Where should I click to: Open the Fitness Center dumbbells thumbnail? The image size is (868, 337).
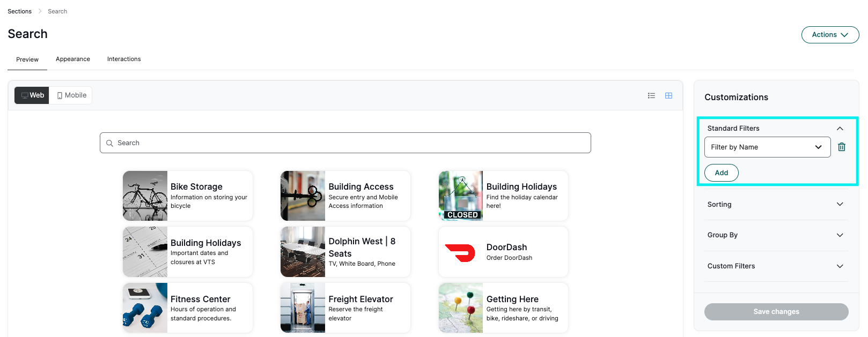(145, 308)
